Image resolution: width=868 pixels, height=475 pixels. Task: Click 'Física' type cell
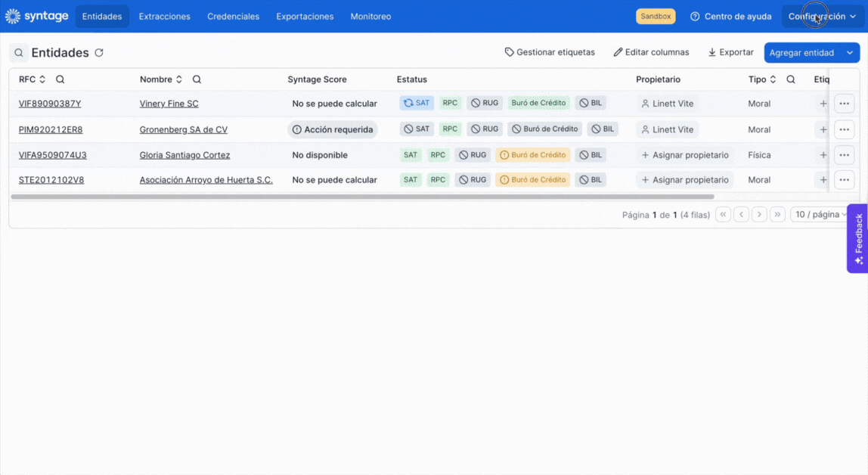(759, 155)
